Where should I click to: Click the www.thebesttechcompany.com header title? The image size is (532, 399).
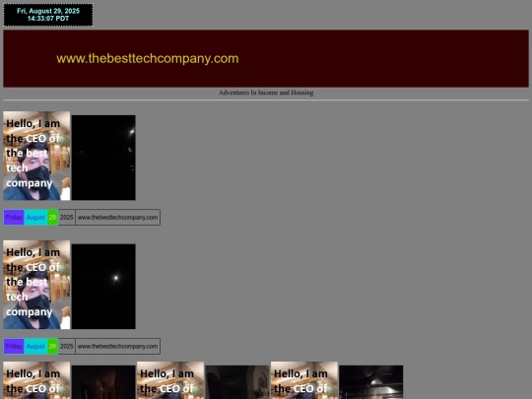pos(148,59)
